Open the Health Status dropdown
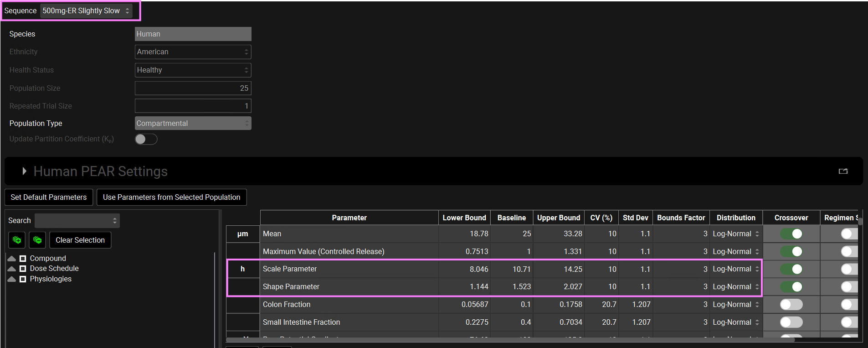This screenshot has height=348, width=868. [193, 70]
